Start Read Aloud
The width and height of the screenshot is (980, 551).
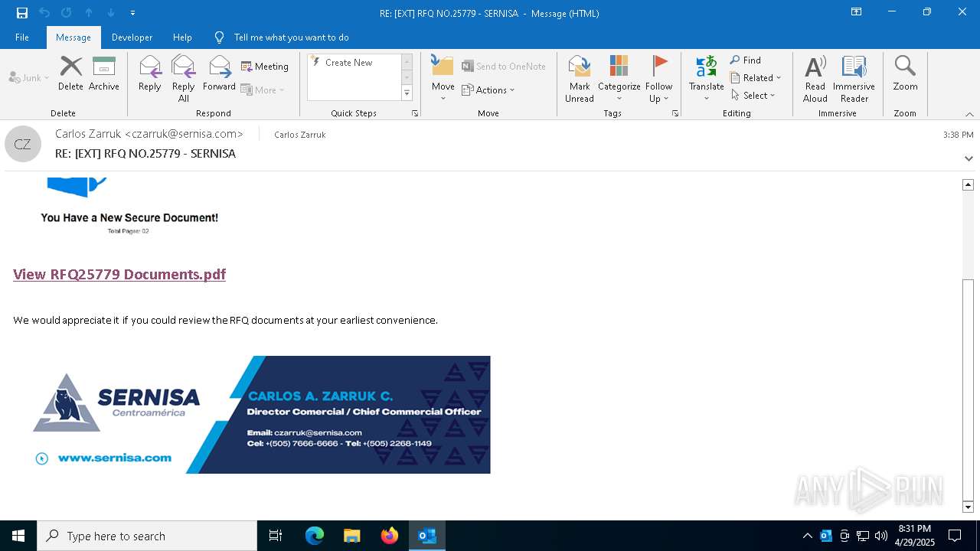pyautogui.click(x=815, y=78)
